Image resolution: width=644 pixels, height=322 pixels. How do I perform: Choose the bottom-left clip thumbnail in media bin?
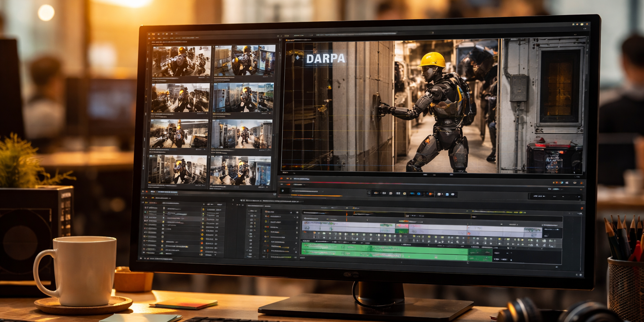click(177, 170)
